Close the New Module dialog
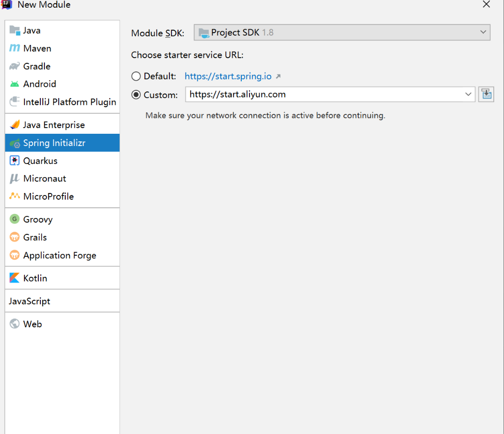 (x=486, y=5)
